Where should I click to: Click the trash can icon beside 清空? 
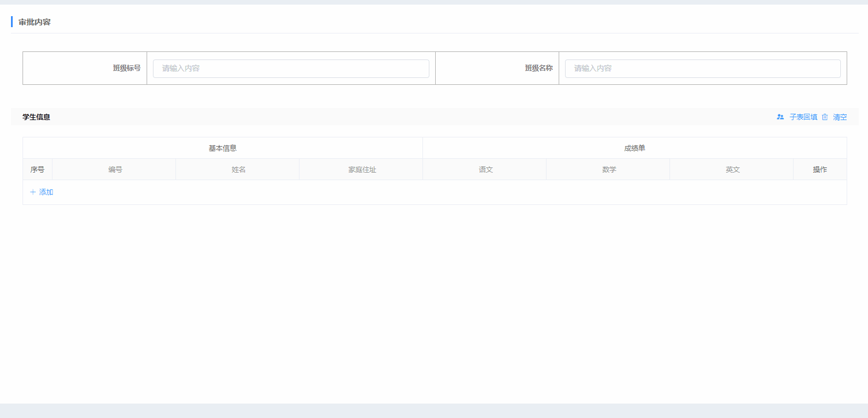pyautogui.click(x=825, y=117)
